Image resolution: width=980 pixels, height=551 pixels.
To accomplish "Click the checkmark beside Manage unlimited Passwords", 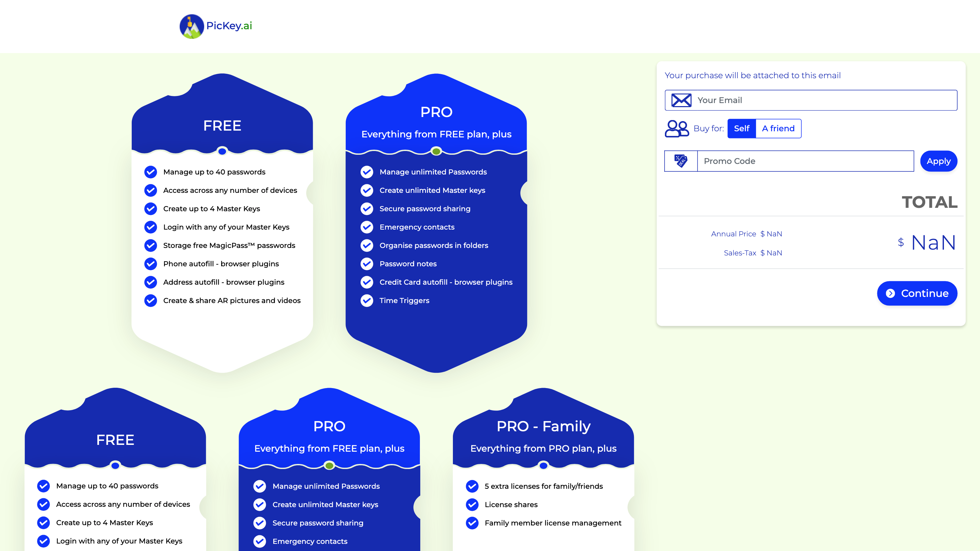I will [x=366, y=172].
